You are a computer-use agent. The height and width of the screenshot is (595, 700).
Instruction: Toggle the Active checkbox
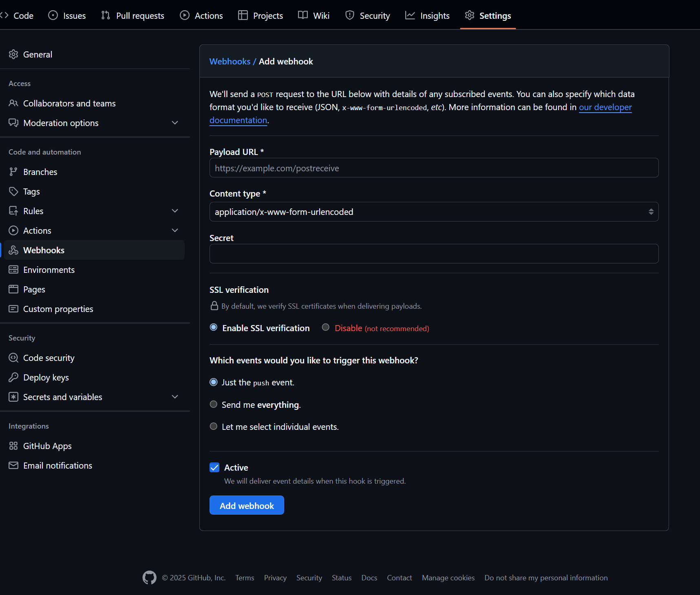[214, 467]
